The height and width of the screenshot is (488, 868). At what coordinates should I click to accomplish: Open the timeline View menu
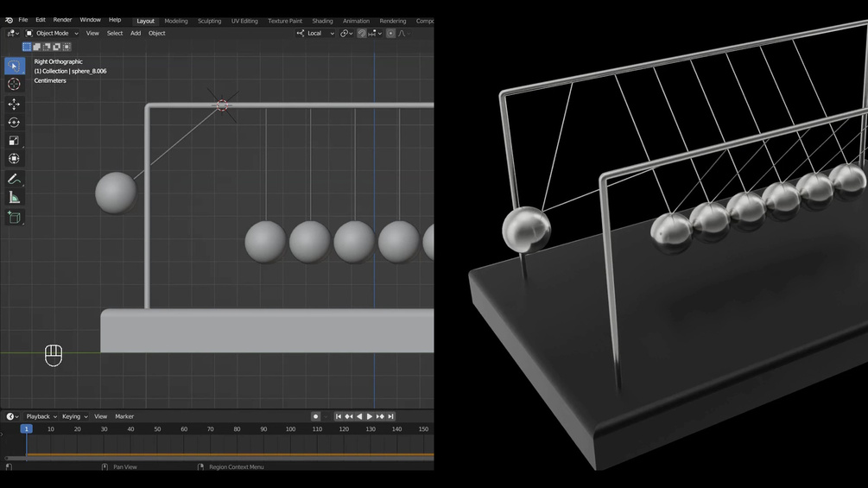pyautogui.click(x=101, y=416)
